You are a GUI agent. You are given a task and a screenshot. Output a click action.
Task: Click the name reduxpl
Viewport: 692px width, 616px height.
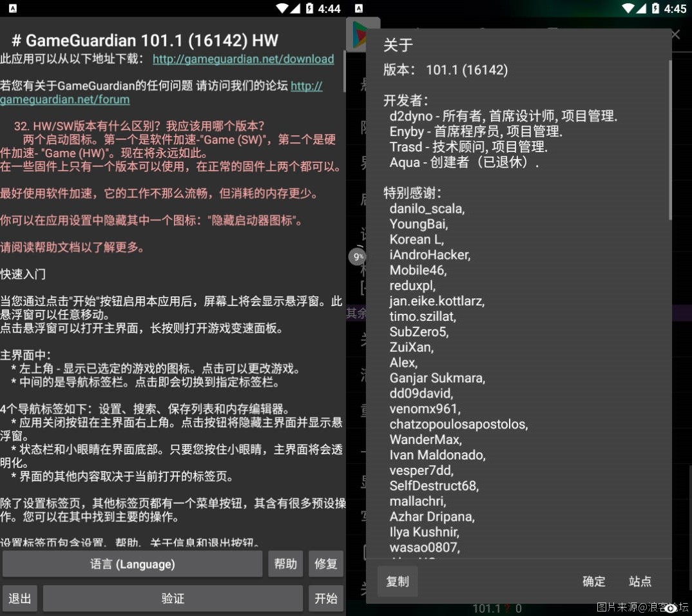412,285
